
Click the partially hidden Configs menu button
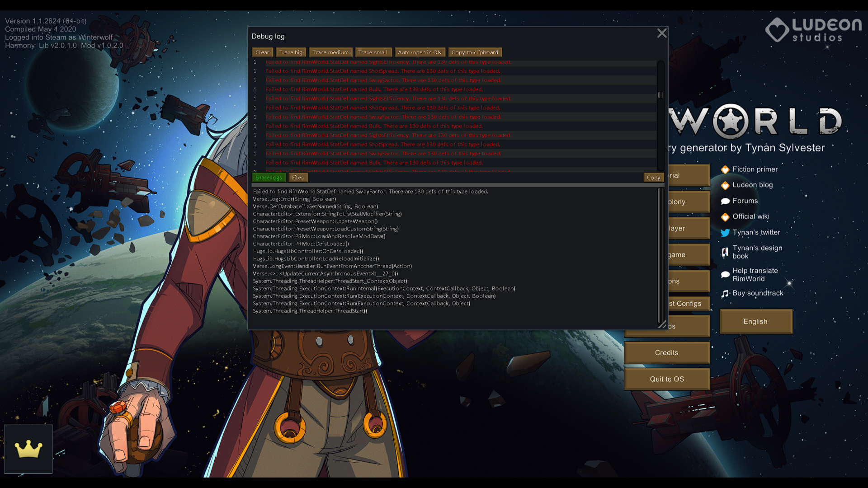click(689, 304)
